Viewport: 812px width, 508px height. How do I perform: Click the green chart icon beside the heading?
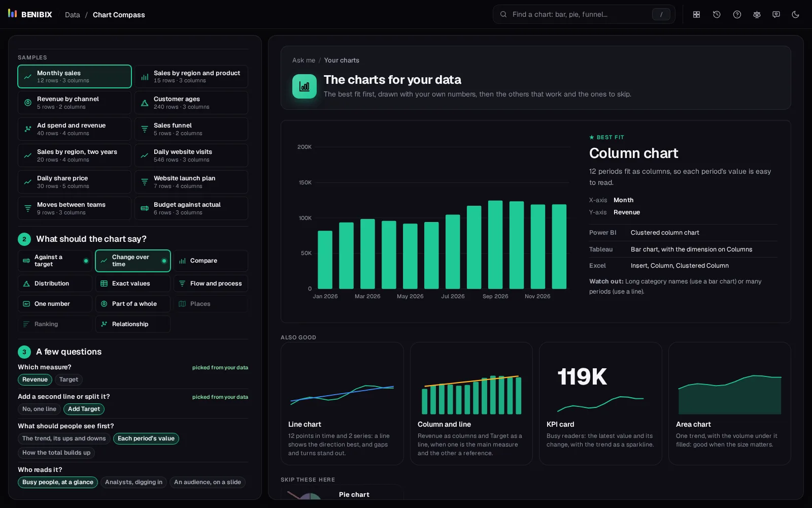coord(304,86)
